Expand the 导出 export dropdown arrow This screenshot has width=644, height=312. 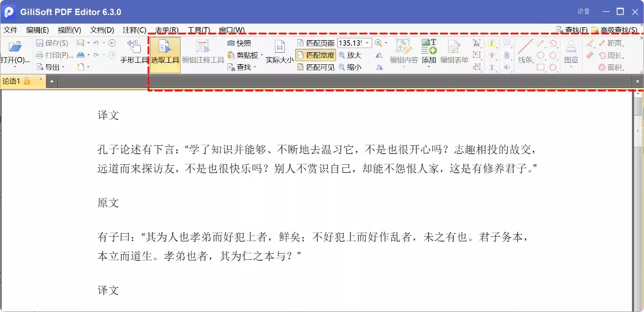coord(63,67)
